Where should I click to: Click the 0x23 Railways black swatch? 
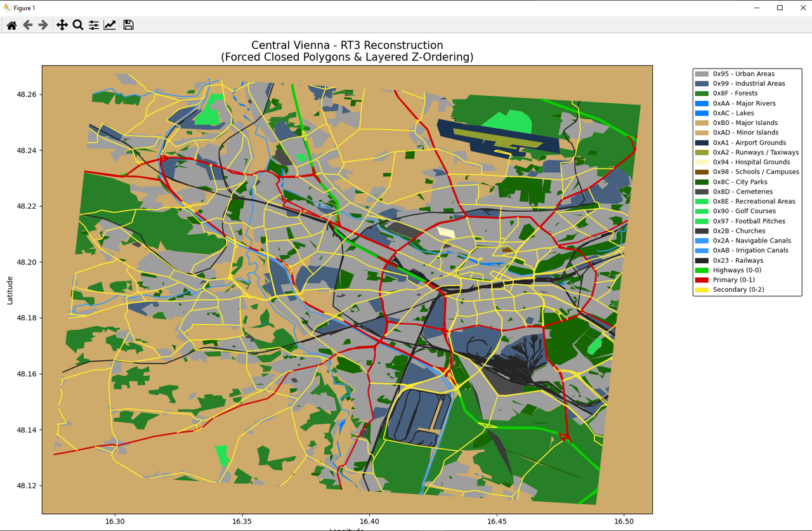tap(702, 261)
